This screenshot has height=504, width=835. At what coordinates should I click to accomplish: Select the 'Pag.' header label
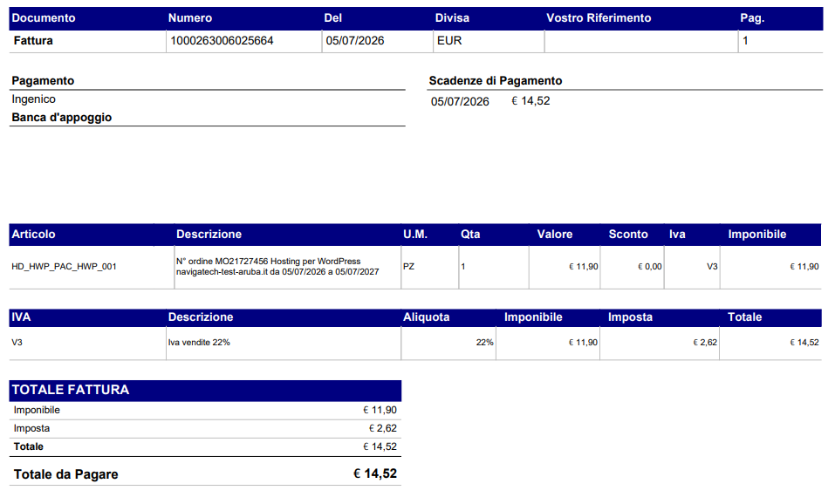pos(752,18)
